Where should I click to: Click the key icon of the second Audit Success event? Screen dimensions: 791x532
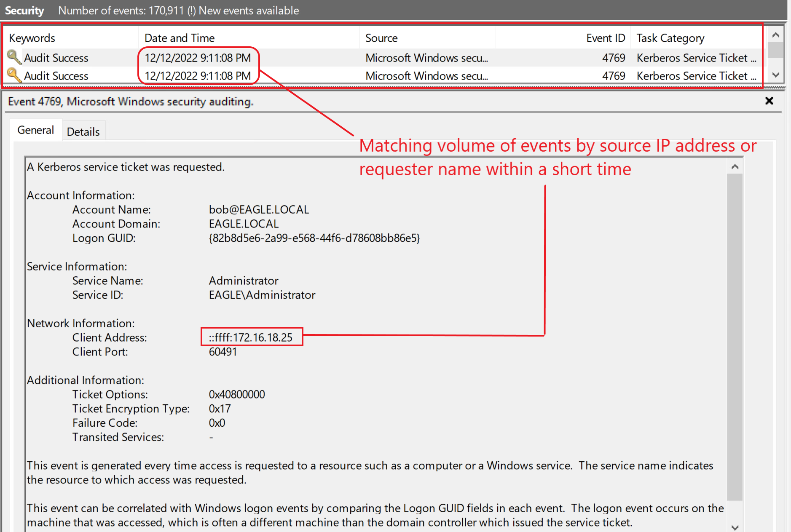[x=13, y=75]
